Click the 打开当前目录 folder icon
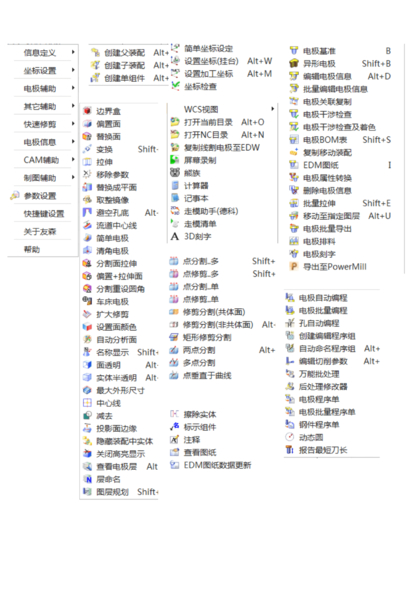Screen dimensions: 415x600 (x=175, y=122)
